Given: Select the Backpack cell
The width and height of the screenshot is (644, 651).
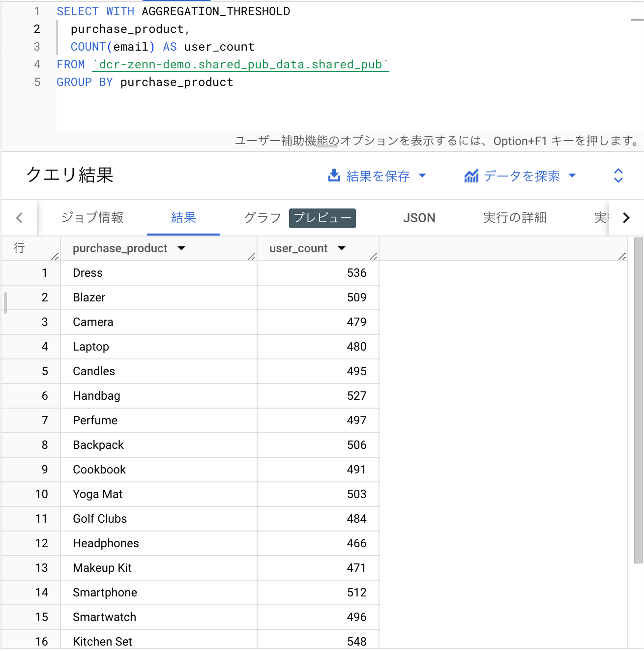Looking at the screenshot, I should pos(159,445).
